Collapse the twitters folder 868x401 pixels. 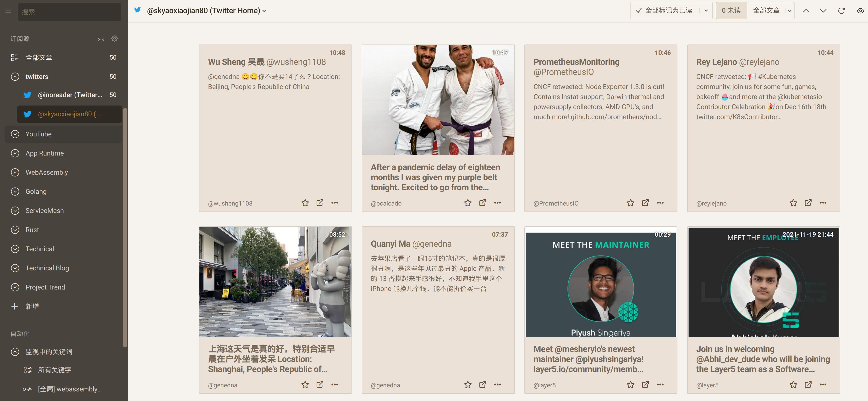click(x=15, y=77)
